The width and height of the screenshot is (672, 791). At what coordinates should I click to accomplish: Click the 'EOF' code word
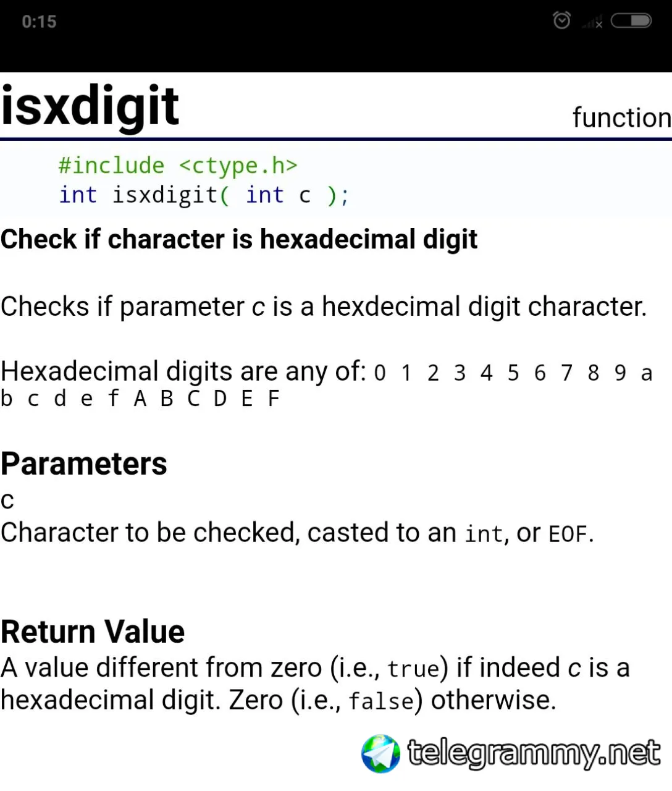[568, 534]
